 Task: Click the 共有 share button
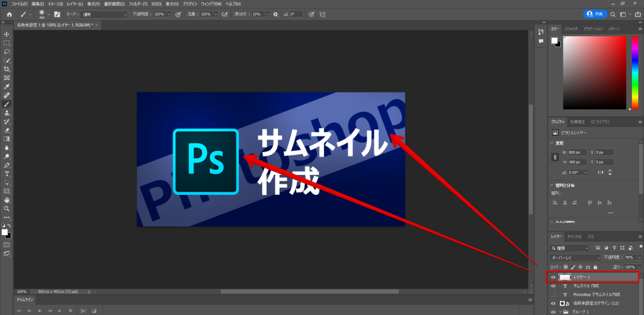[595, 14]
